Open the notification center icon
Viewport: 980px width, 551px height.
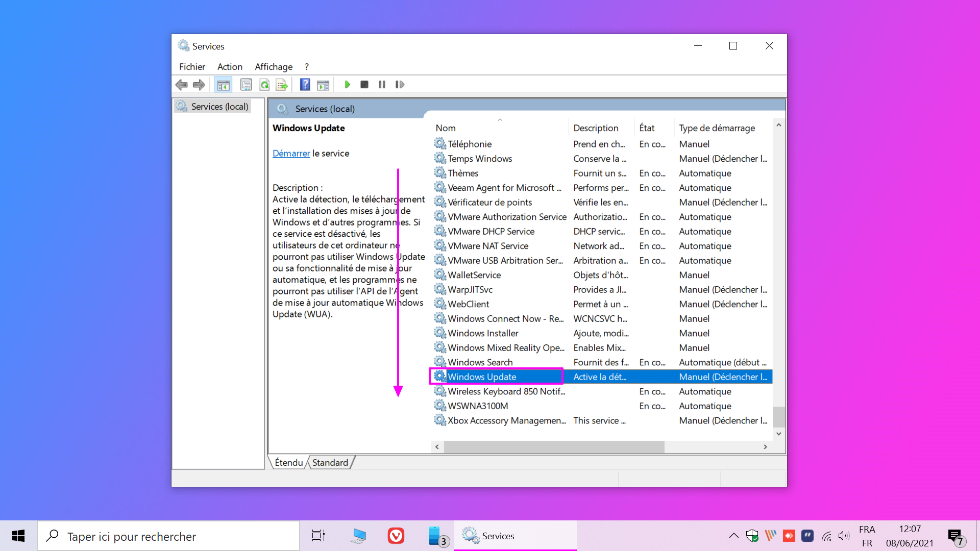956,537
